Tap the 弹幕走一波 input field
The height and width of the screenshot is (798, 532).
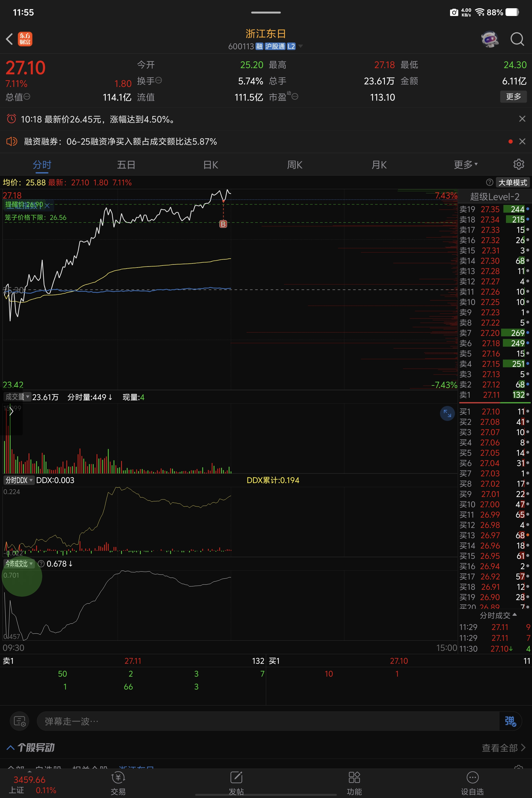pos(268,721)
